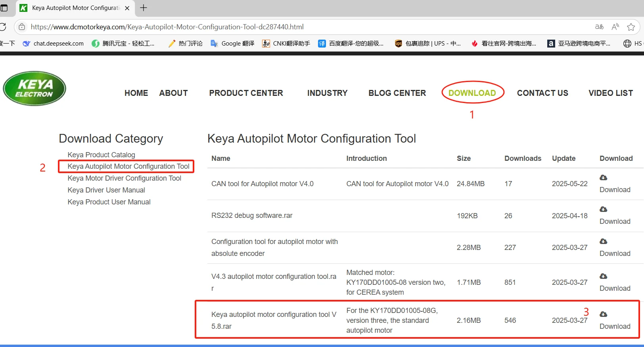Open the 热门评论 bookmark

click(185, 44)
